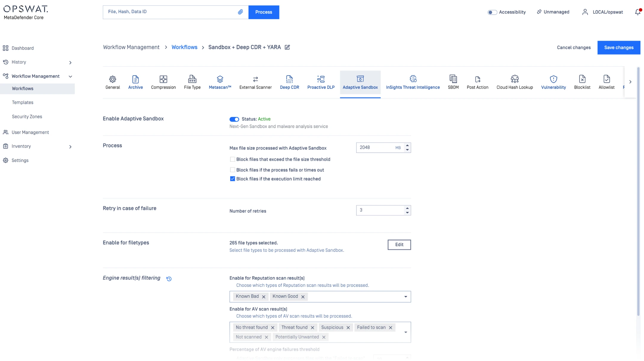Click the paperclip attach file icon

point(240,12)
